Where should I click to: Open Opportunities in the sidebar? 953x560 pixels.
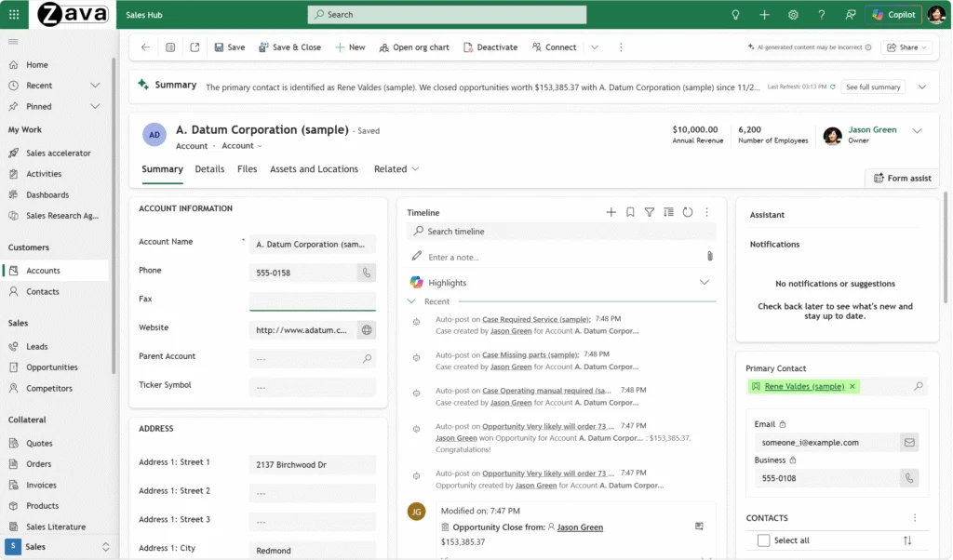tap(51, 367)
